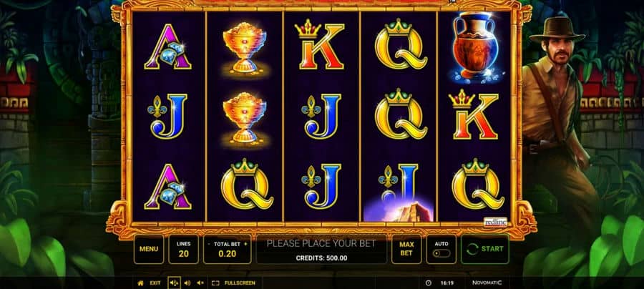Image resolution: width=644 pixels, height=289 pixels.
Task: Click the top golden chalice symbol
Action: [x=245, y=49]
